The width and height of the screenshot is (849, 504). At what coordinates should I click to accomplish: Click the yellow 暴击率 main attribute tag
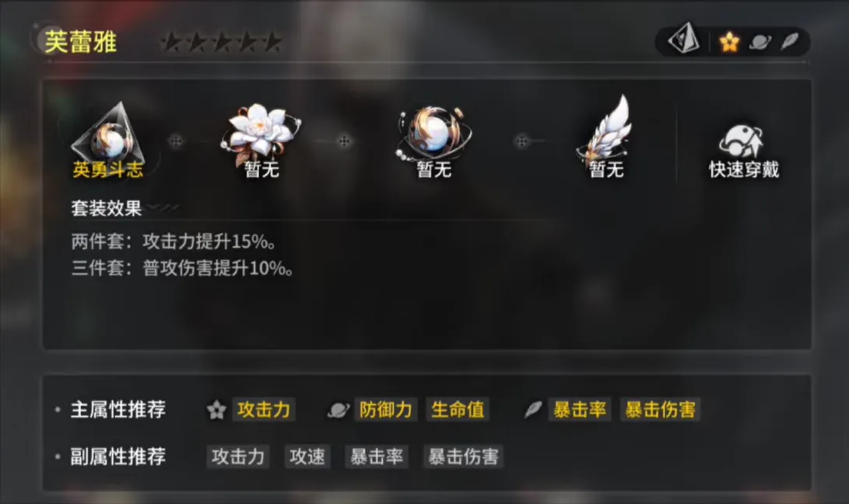(x=580, y=410)
